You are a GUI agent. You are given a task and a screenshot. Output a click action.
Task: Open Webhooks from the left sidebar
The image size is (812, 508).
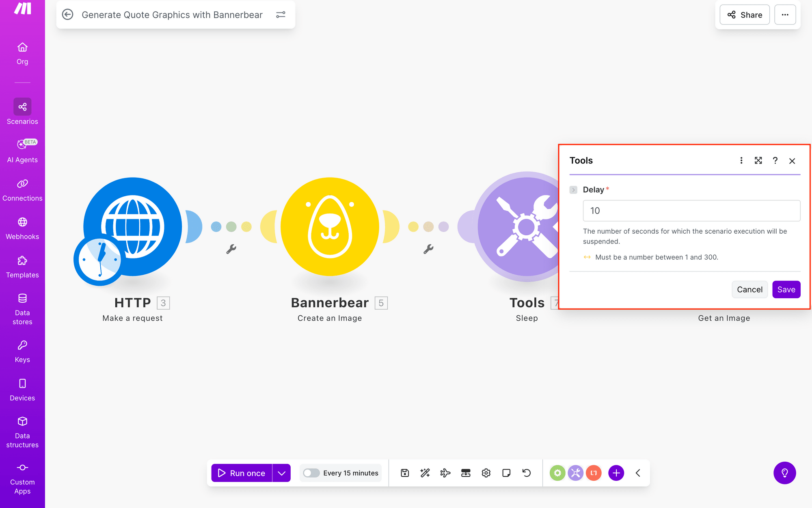22,228
